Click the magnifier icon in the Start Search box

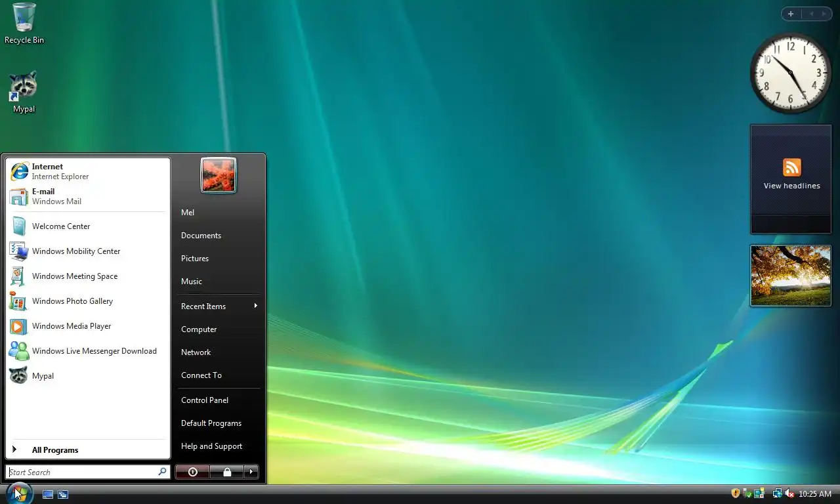click(162, 472)
